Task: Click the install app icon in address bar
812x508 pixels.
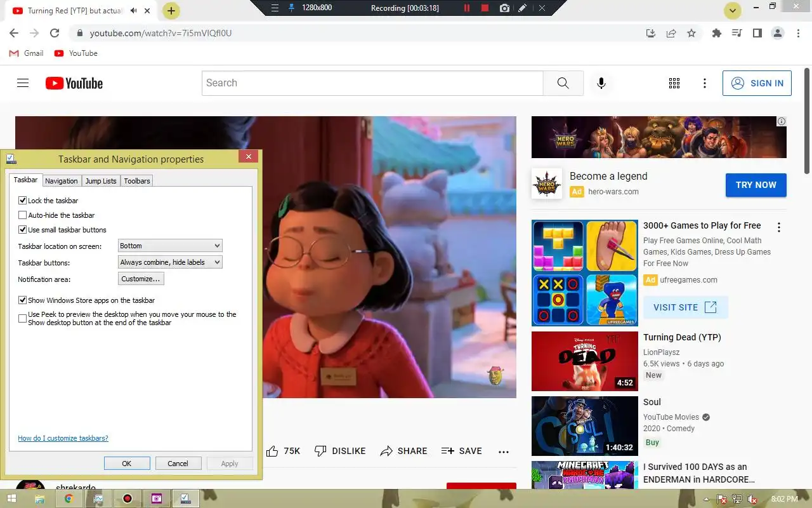Action: (x=651, y=33)
